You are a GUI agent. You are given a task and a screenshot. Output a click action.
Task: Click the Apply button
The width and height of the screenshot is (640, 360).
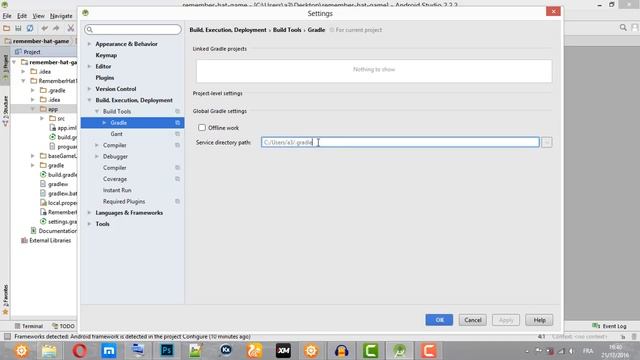[x=506, y=320]
